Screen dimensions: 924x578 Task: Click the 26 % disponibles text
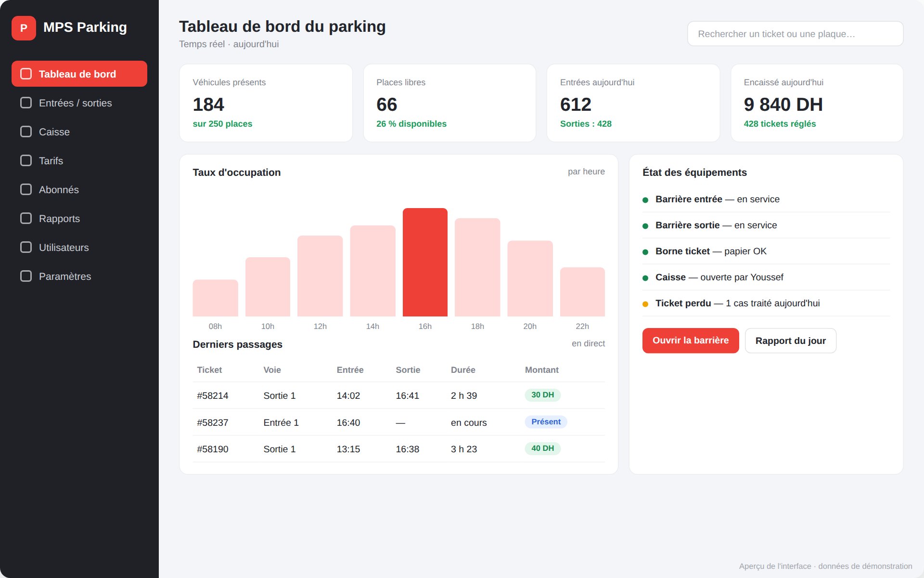tap(411, 124)
